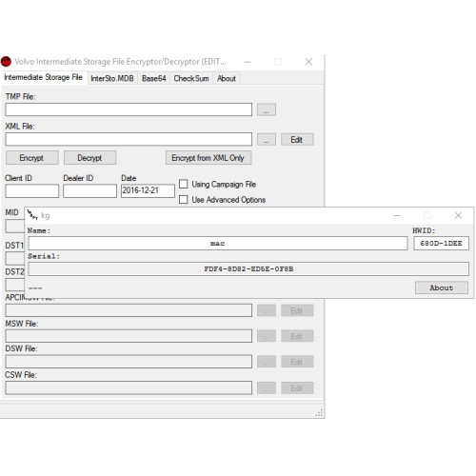Minimize the kg window

397,215
